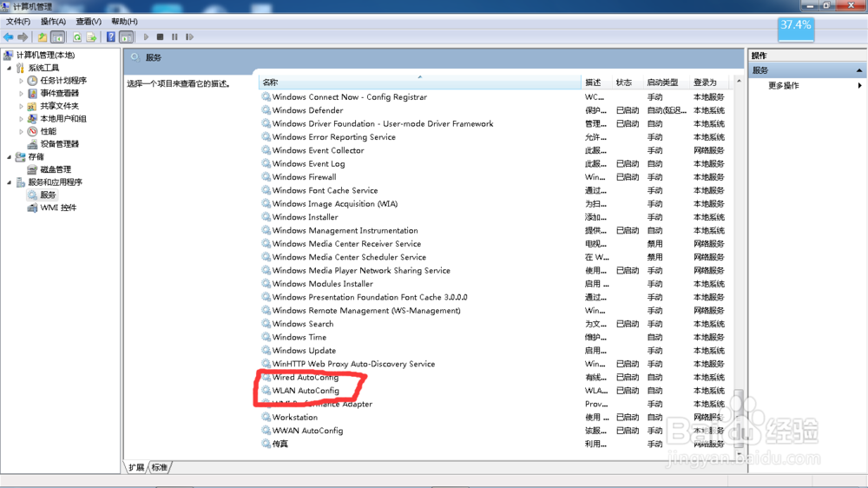
Task: Click the 37.4% floating widget
Action: 795,30
